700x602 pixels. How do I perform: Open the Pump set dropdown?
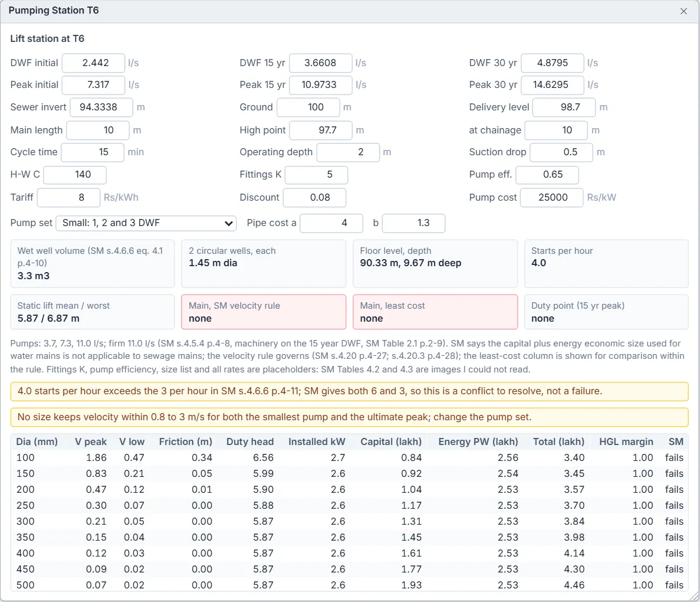[x=146, y=223]
